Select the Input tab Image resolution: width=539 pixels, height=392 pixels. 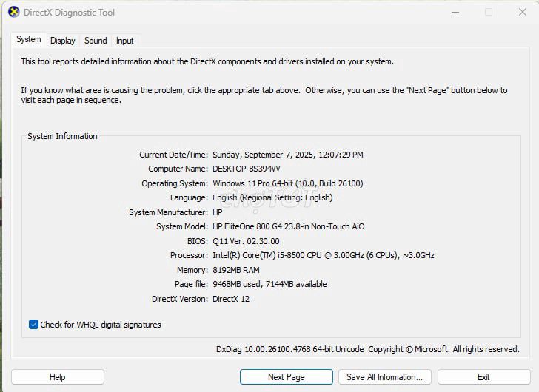click(125, 41)
